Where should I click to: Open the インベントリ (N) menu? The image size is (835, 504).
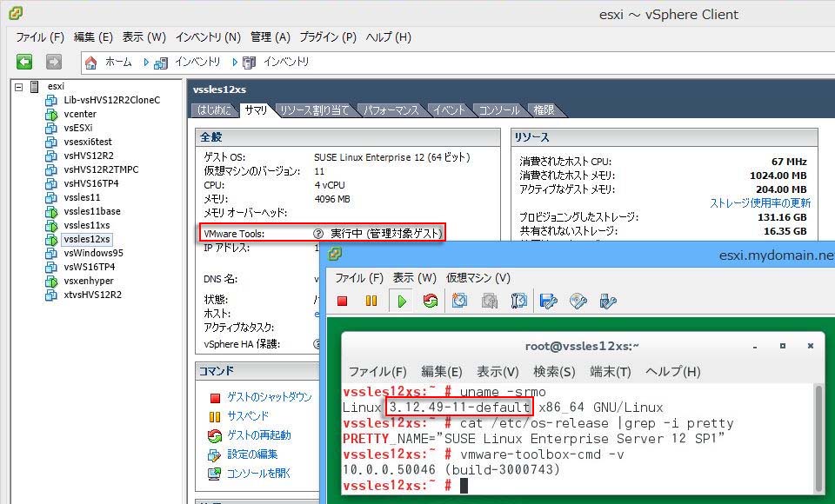pyautogui.click(x=208, y=37)
